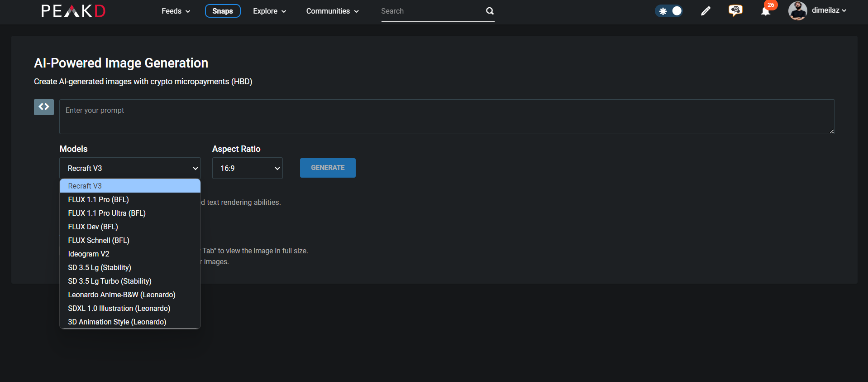Click the dimeilaz profile avatar
The height and width of the screenshot is (382, 868).
click(797, 11)
